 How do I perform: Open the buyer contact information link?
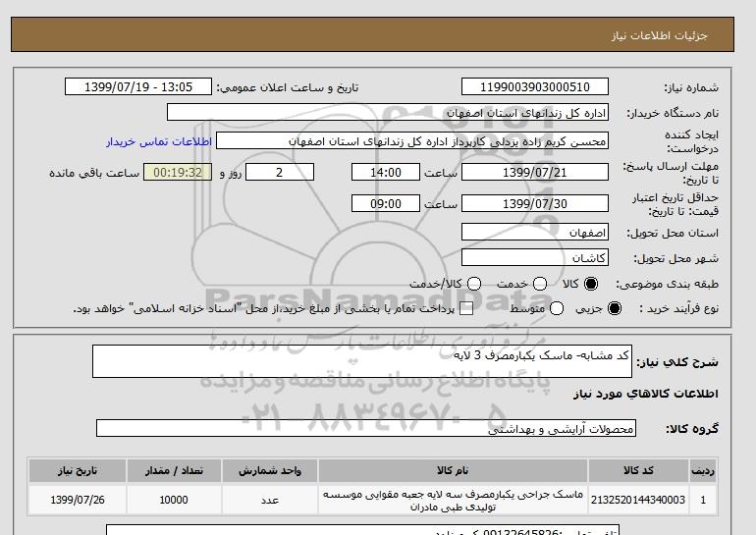tap(159, 141)
